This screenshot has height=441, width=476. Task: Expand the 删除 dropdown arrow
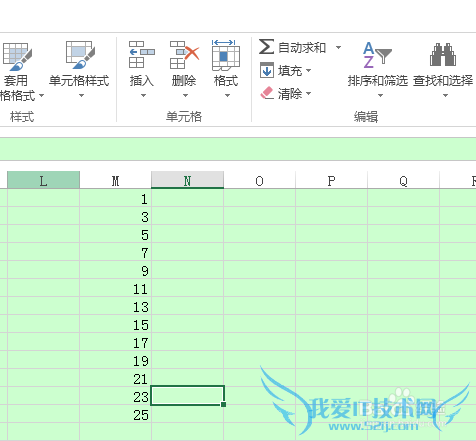(185, 96)
